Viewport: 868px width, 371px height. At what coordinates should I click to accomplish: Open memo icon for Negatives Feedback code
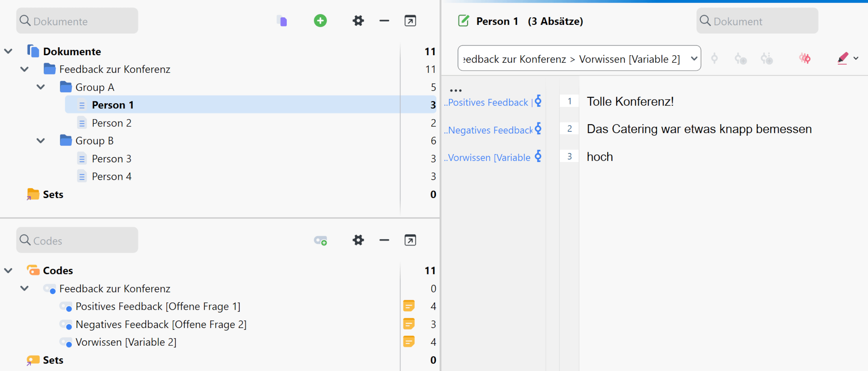pos(409,324)
